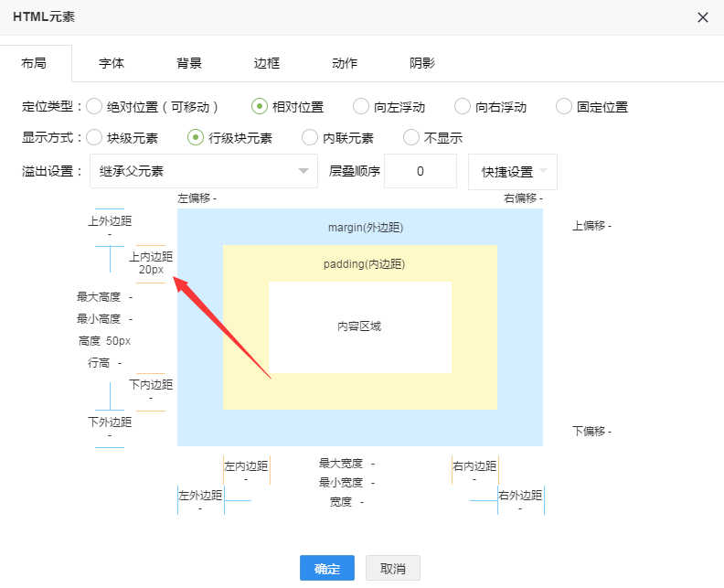This screenshot has width=724, height=588.
Task: Choose 不显示 display option
Action: tap(412, 138)
